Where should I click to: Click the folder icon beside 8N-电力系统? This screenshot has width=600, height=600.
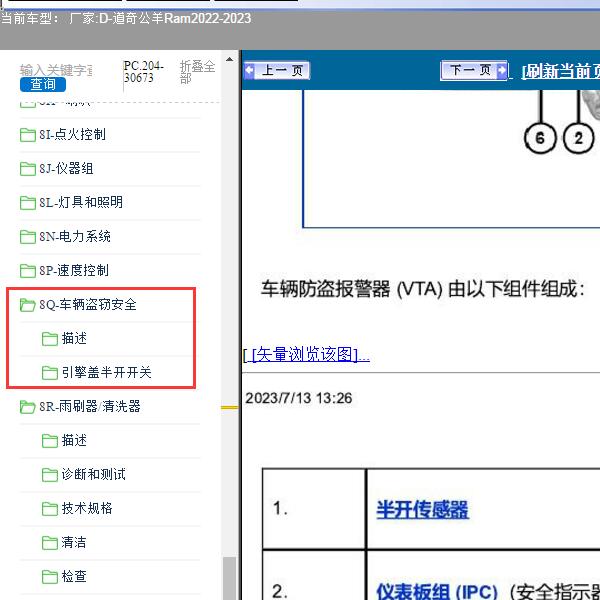tap(28, 236)
